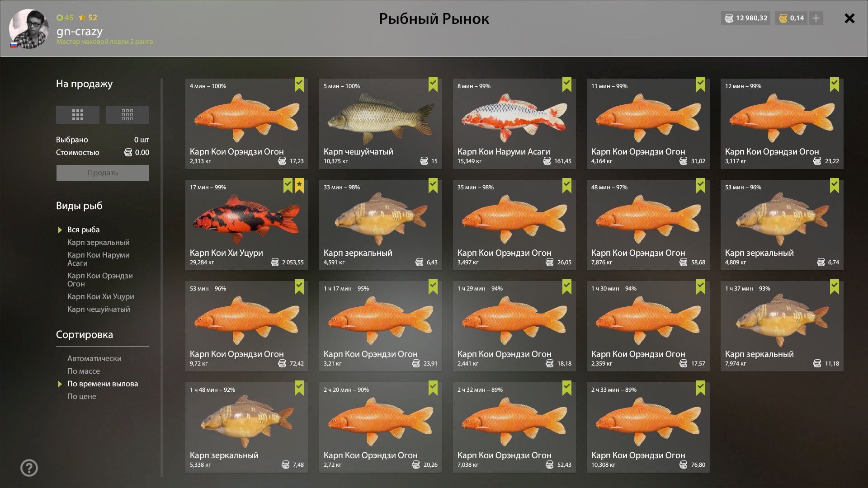Switch to small grid view icon
This screenshot has height=488, width=868.
click(127, 115)
